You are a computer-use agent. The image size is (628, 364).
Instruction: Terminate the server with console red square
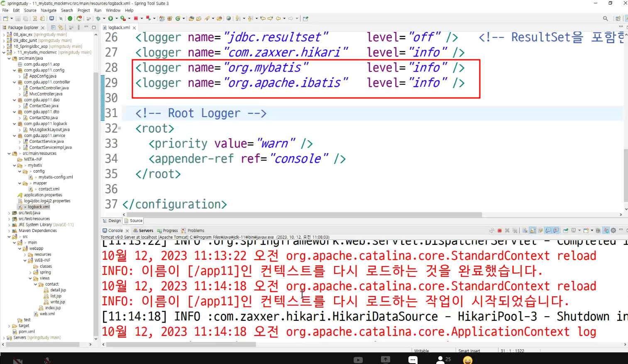[x=500, y=230]
